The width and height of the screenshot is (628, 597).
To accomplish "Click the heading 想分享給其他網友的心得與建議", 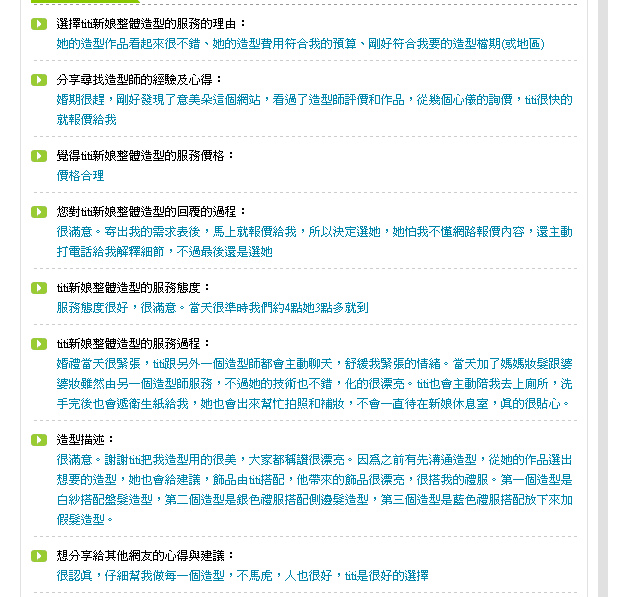I will (x=145, y=556).
